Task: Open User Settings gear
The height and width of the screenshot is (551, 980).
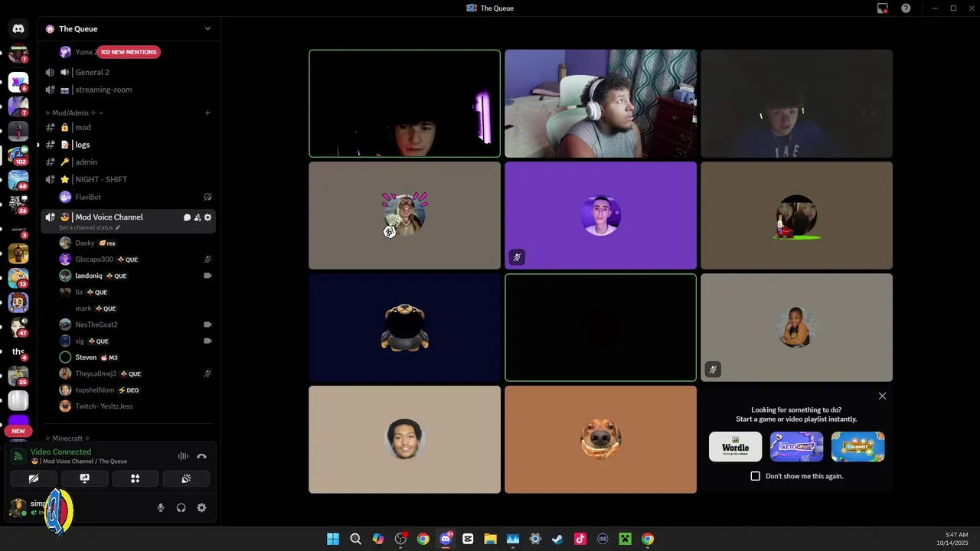Action: pyautogui.click(x=201, y=507)
